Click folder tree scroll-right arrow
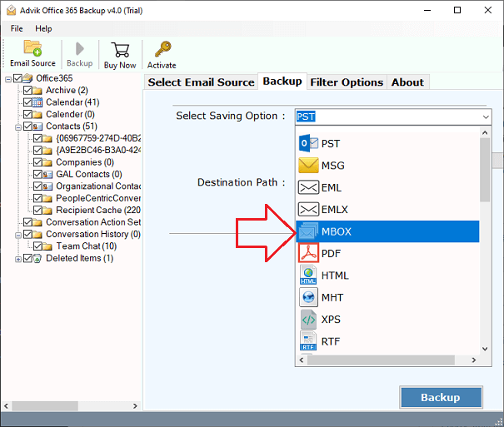 135,406
